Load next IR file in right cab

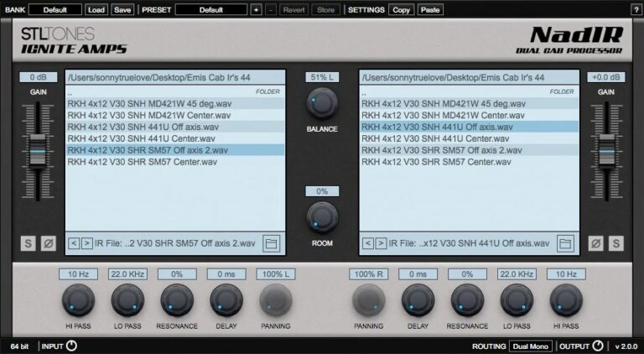click(x=381, y=243)
